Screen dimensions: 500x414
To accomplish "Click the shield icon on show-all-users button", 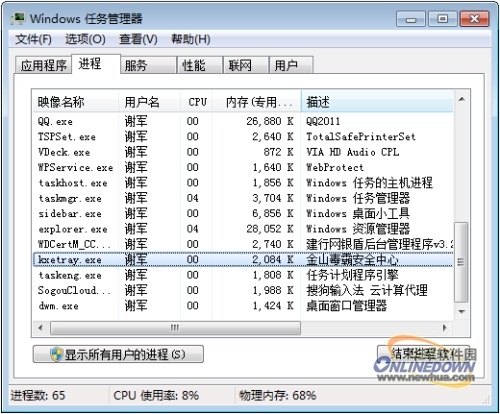I will point(57,354).
